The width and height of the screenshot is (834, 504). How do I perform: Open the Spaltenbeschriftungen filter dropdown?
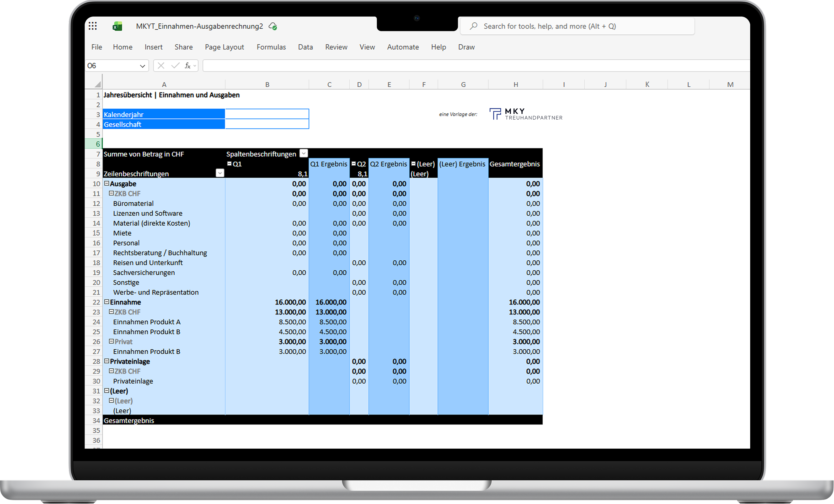tap(304, 153)
